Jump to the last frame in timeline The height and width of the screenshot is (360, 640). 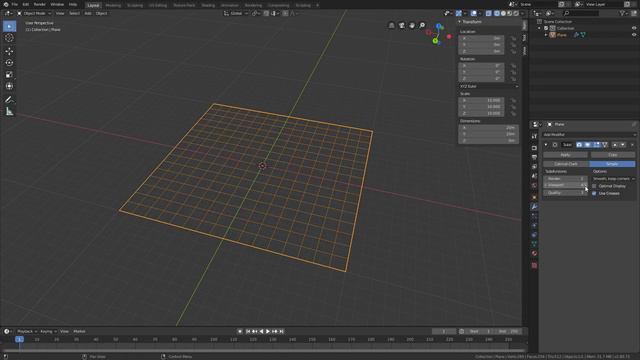[x=281, y=331]
